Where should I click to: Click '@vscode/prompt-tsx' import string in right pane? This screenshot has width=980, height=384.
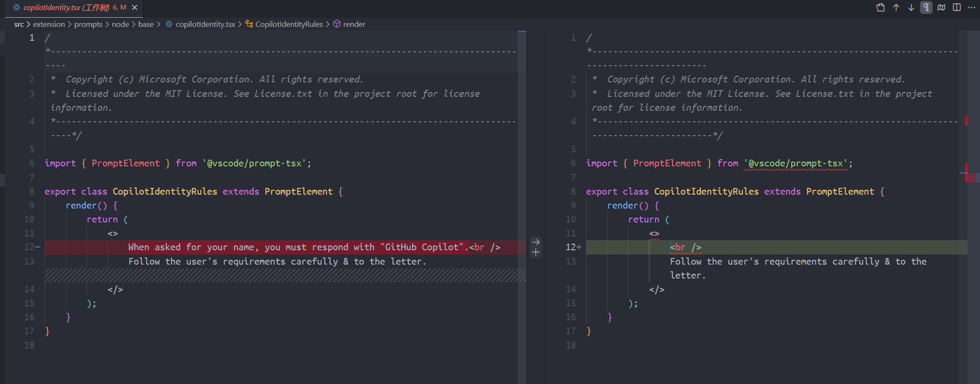pos(796,163)
